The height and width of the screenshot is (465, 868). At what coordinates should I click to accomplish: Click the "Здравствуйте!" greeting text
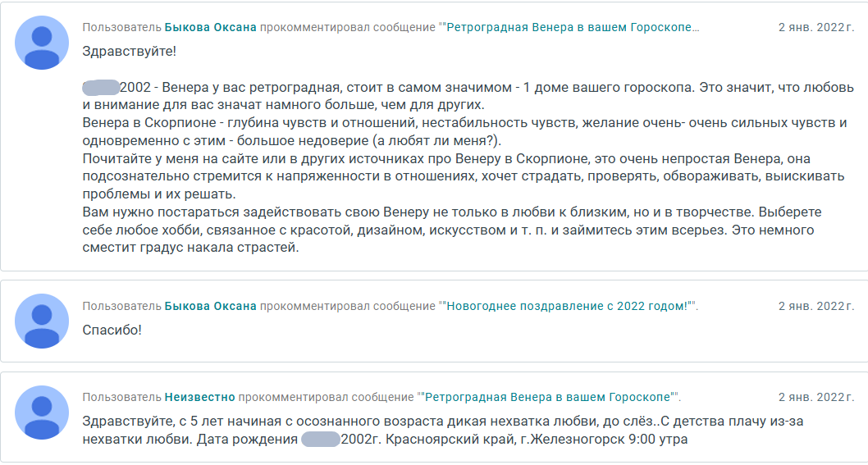[x=130, y=52]
